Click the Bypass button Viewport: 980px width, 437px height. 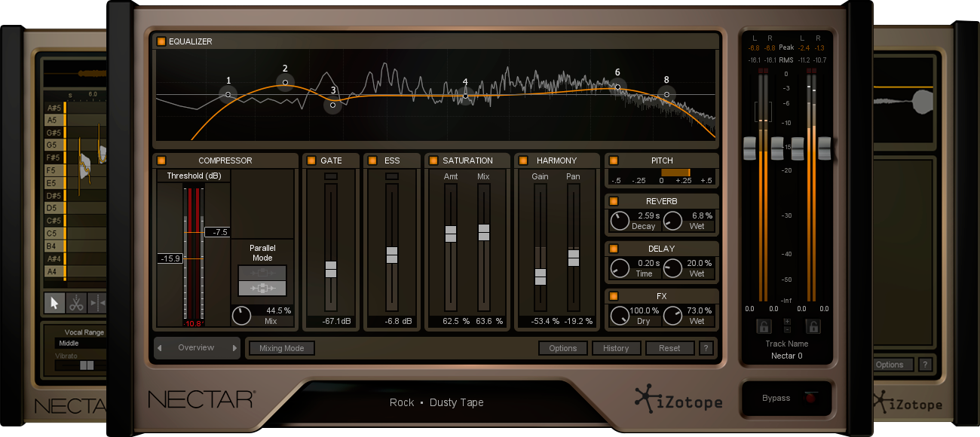click(786, 398)
